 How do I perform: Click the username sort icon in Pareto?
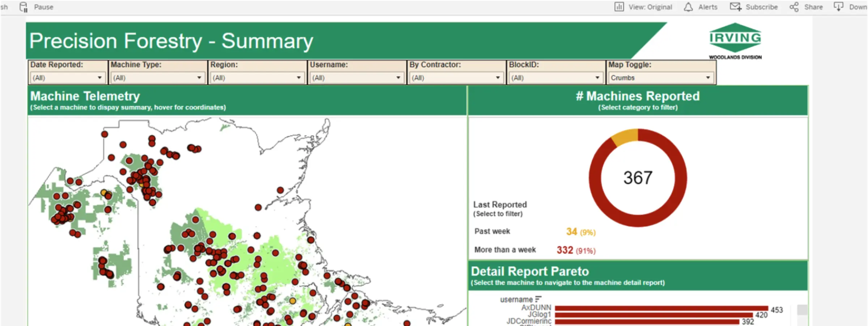(538, 299)
